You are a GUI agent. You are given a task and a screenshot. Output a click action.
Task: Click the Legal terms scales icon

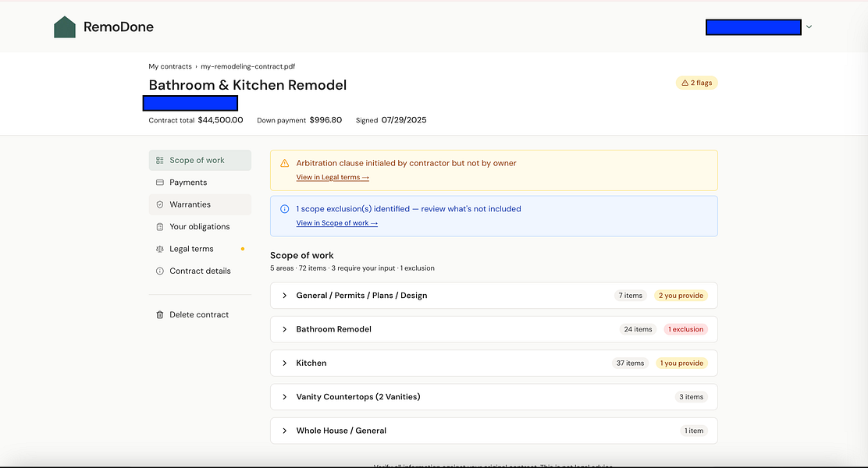[159, 249]
